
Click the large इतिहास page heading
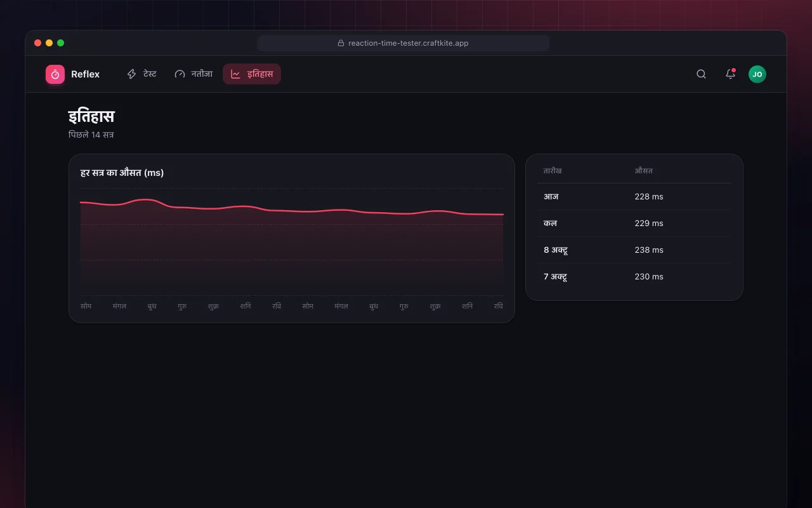91,117
